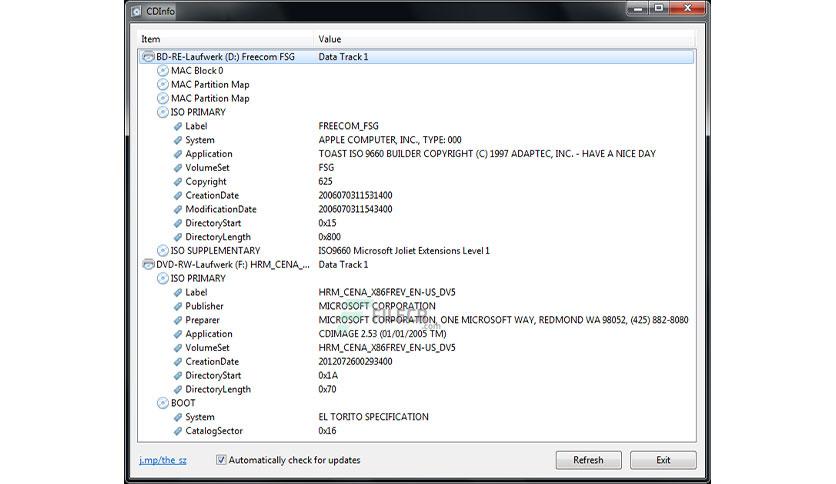Click the CDInfo title bar app icon
The image size is (836, 484).
pyautogui.click(x=136, y=11)
